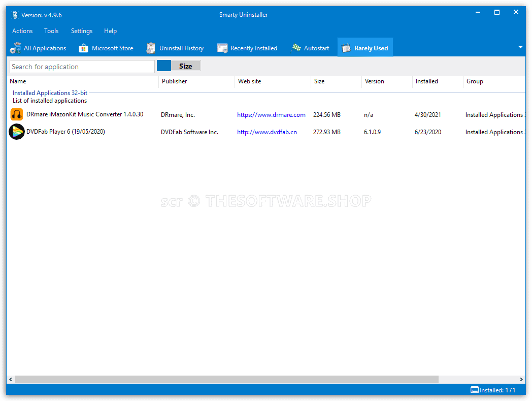Close the Smarty Uninstaller window

coord(516,13)
